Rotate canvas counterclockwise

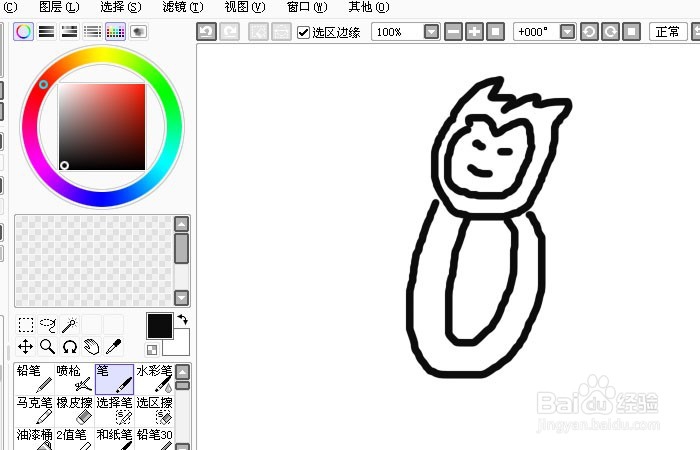point(589,32)
